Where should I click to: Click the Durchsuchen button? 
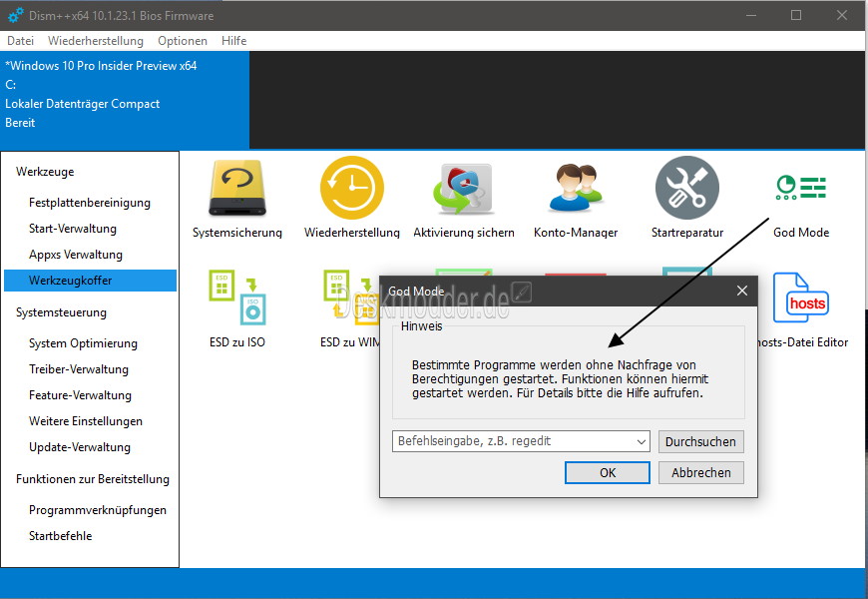tap(700, 441)
